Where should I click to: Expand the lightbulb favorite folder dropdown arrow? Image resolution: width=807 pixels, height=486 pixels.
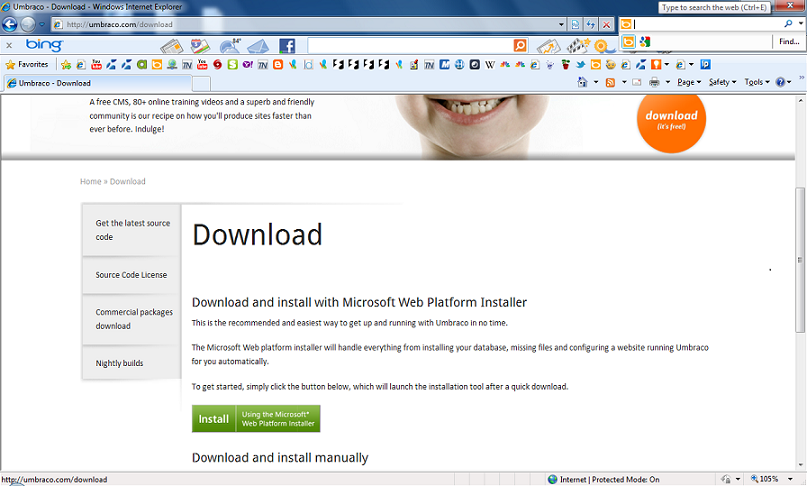(666, 64)
